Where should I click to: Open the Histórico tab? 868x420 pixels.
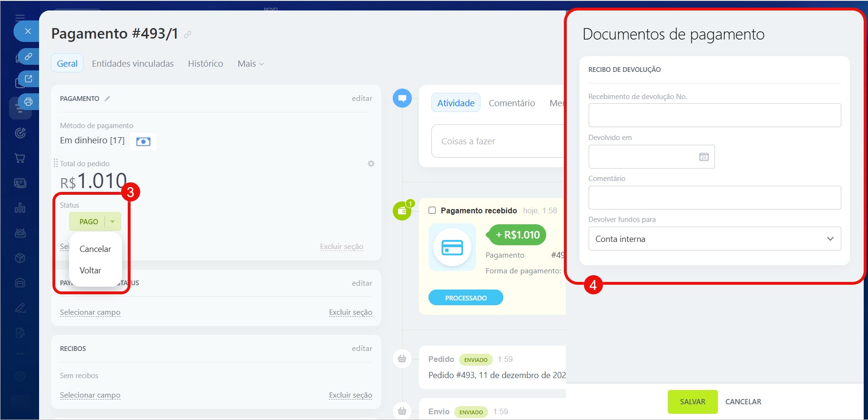pyautogui.click(x=205, y=64)
